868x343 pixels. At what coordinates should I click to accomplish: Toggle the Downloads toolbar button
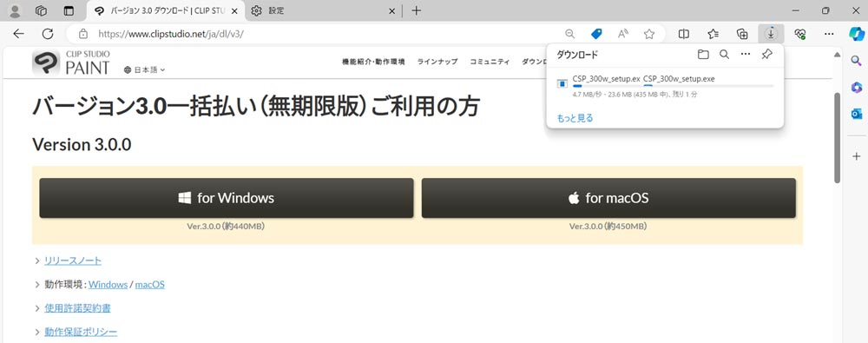771,34
